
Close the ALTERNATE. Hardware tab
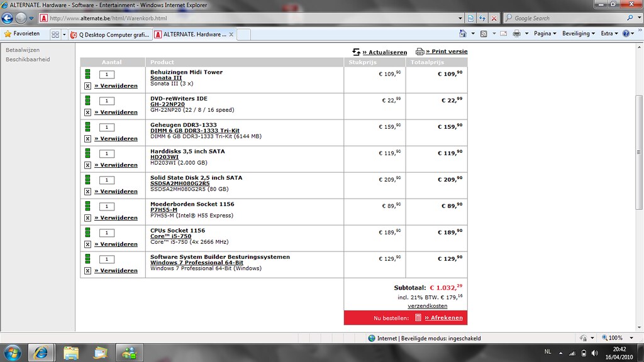pos(231,35)
